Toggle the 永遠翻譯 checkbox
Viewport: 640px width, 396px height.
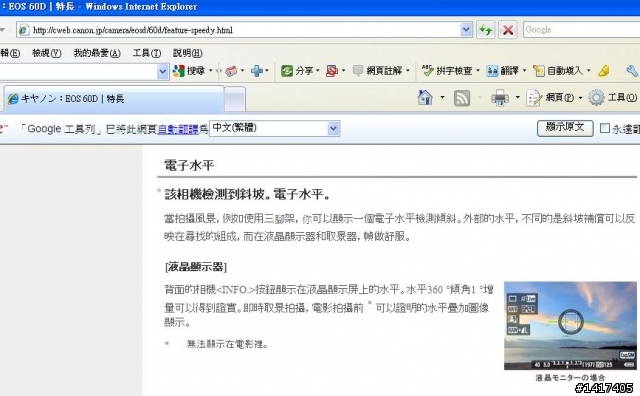605,128
